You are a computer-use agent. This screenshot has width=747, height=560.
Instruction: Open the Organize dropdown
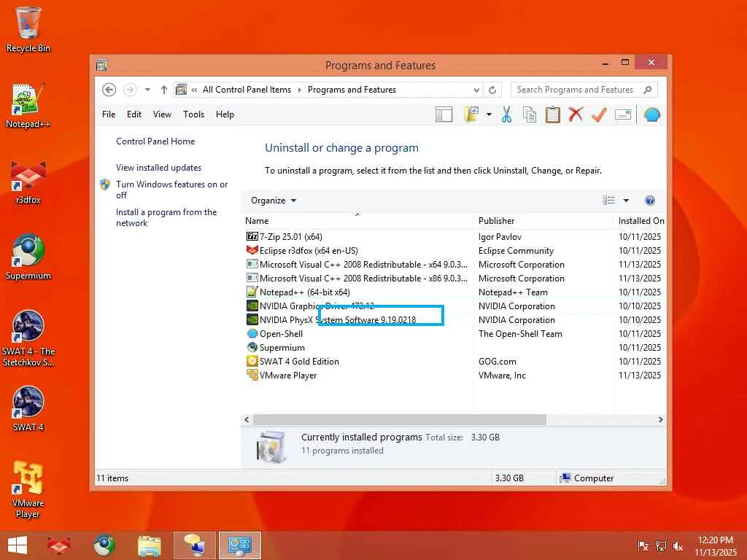pyautogui.click(x=274, y=201)
